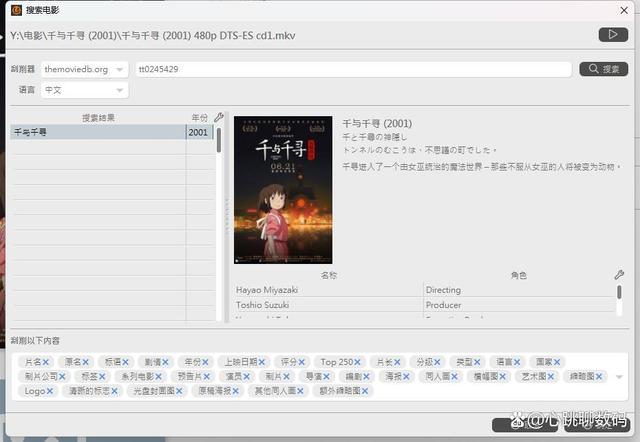Click the 搜索 search button
The image size is (640, 442).
click(x=604, y=69)
